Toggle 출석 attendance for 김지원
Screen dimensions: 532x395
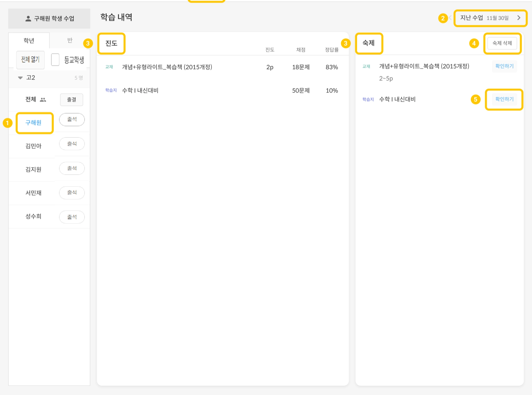point(72,168)
